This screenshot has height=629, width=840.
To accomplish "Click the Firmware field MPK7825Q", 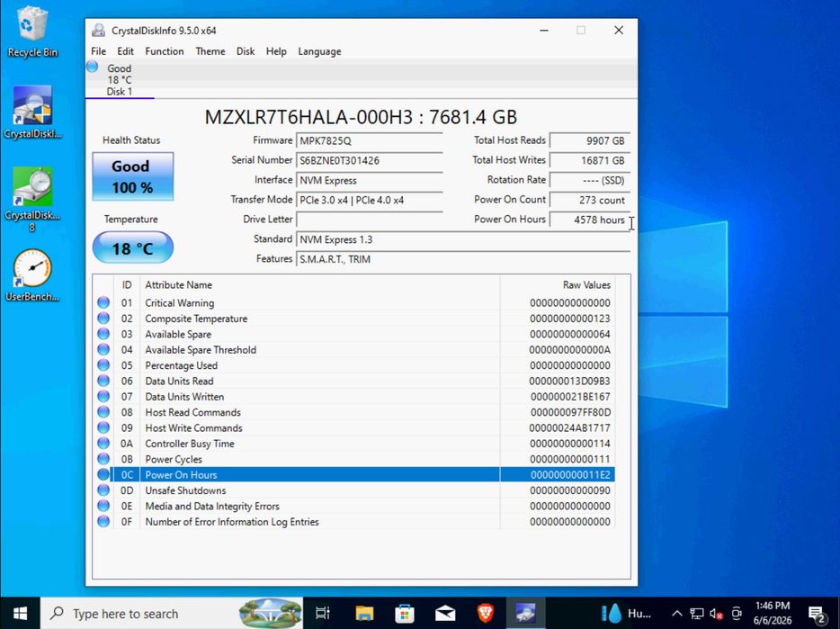I will point(369,140).
